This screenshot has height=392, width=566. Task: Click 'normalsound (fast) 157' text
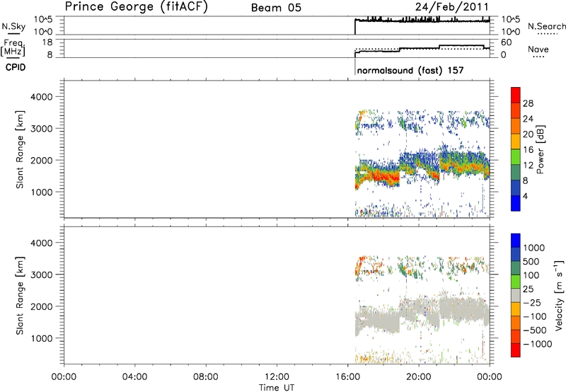[410, 70]
